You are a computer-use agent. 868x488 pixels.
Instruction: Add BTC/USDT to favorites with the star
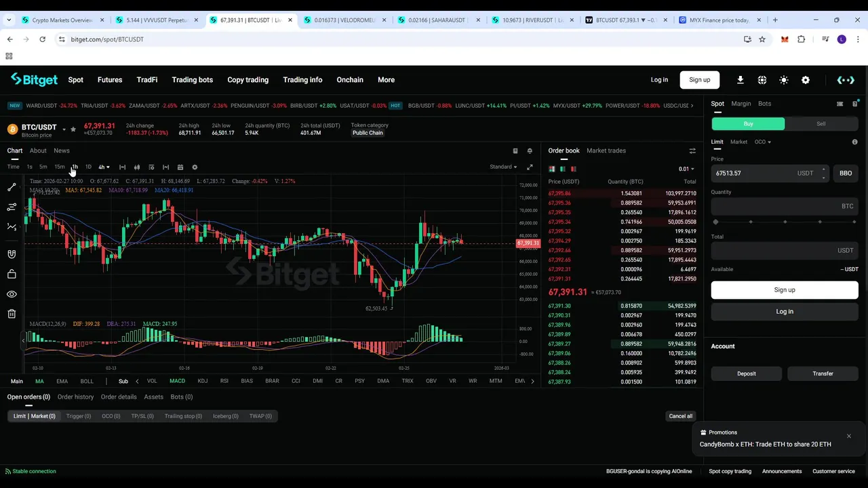[73, 129]
